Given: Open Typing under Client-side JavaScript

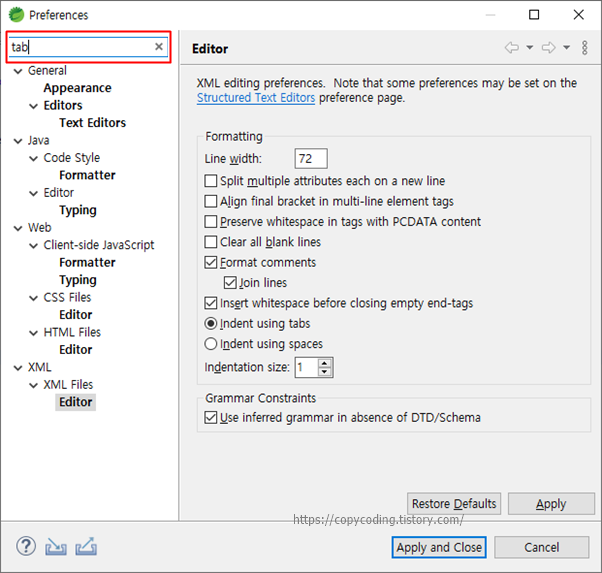Looking at the screenshot, I should coord(78,280).
